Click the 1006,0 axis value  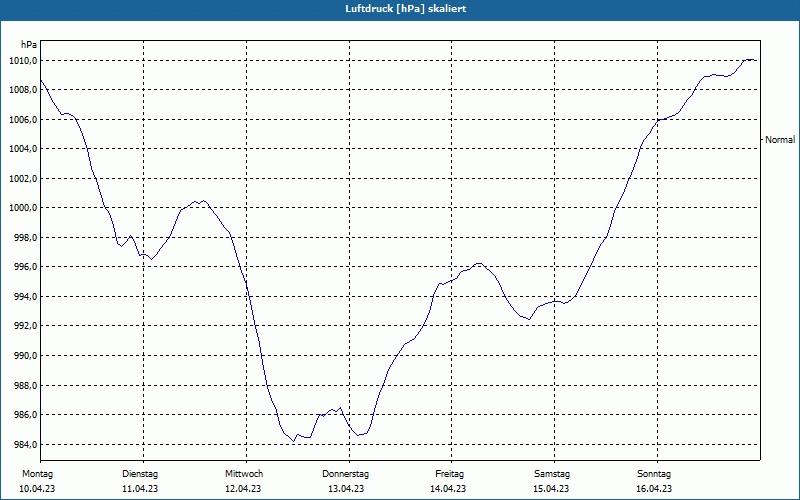(23, 119)
